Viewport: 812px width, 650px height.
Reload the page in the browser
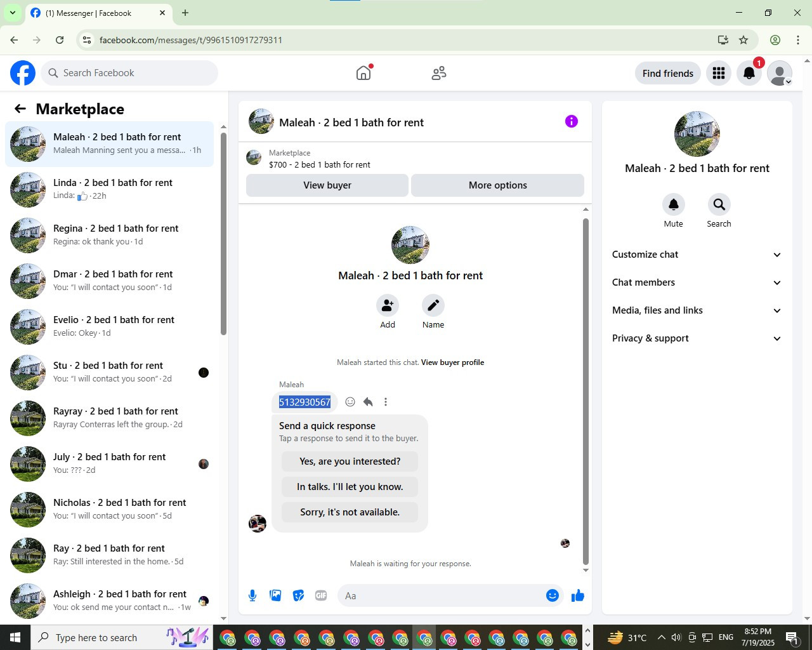click(60, 40)
